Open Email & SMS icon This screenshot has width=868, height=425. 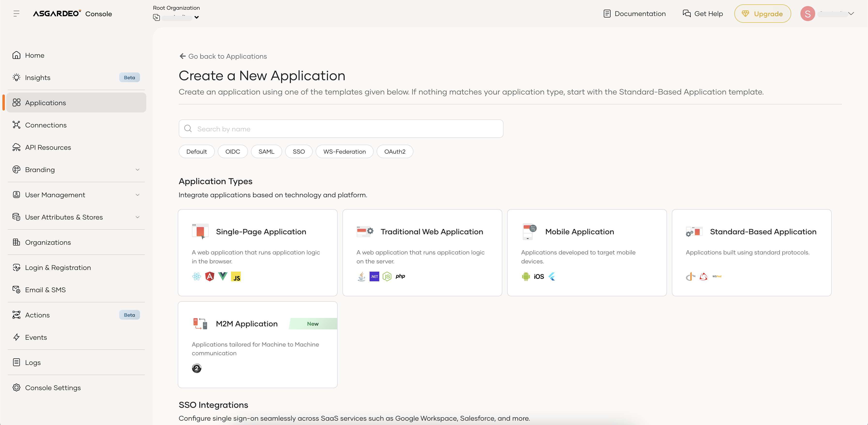pos(16,290)
